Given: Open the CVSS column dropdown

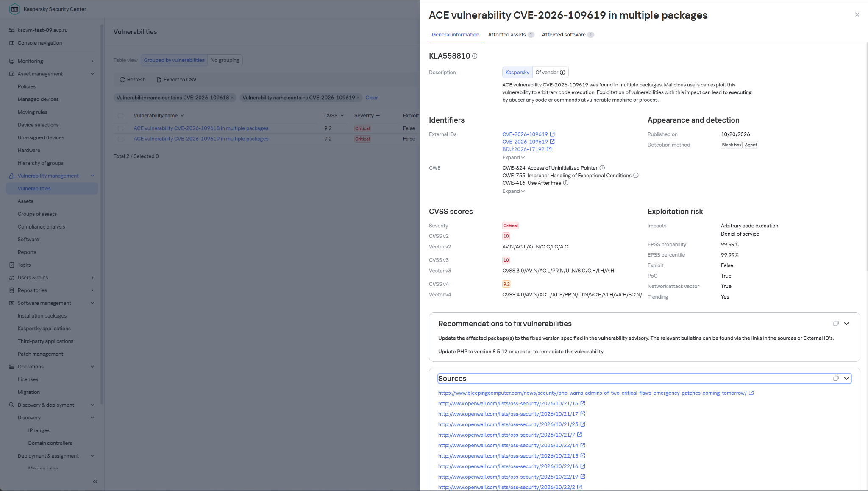Looking at the screenshot, I should (x=342, y=116).
